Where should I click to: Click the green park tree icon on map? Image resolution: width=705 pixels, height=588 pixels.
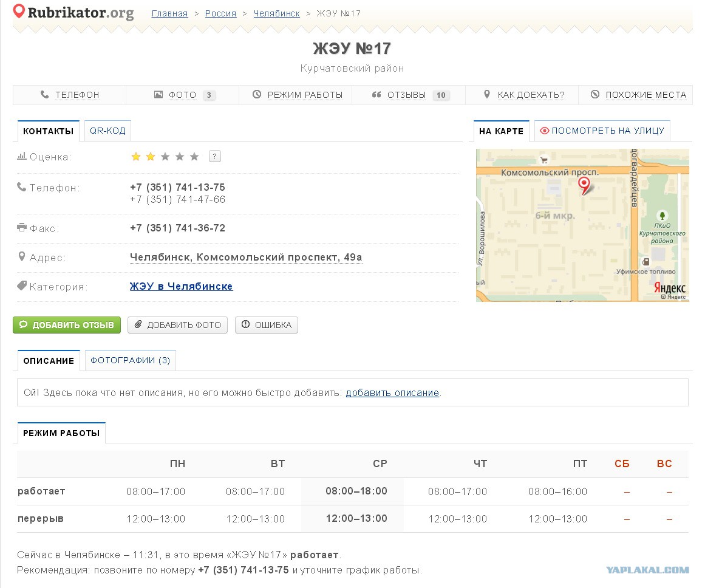click(x=662, y=216)
